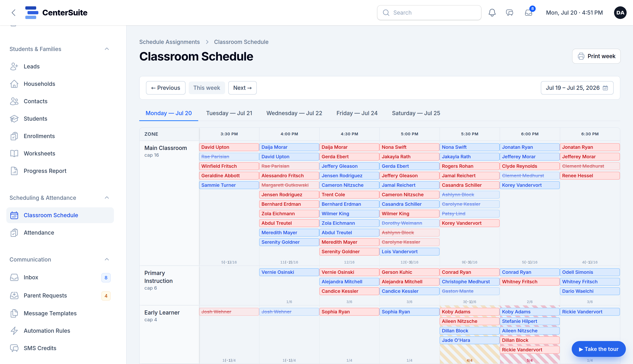This screenshot has height=364, width=633.
Task: Open Classroom Schedule in the sidebar
Action: (60, 215)
